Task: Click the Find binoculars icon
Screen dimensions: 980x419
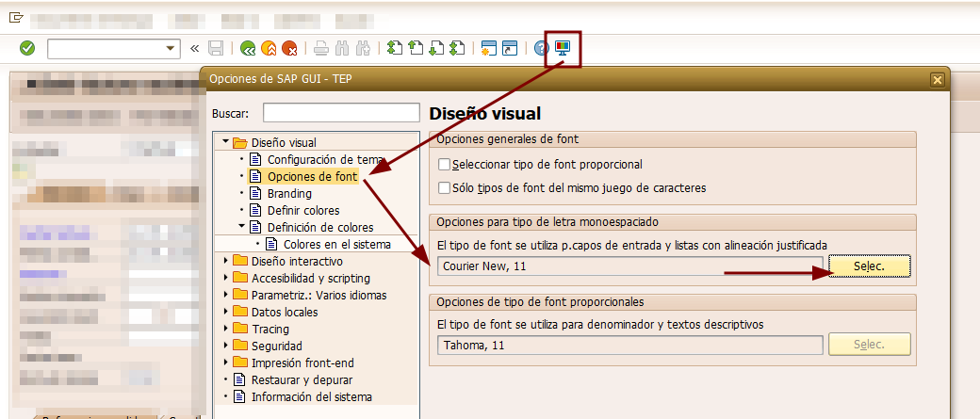Action: tap(342, 48)
